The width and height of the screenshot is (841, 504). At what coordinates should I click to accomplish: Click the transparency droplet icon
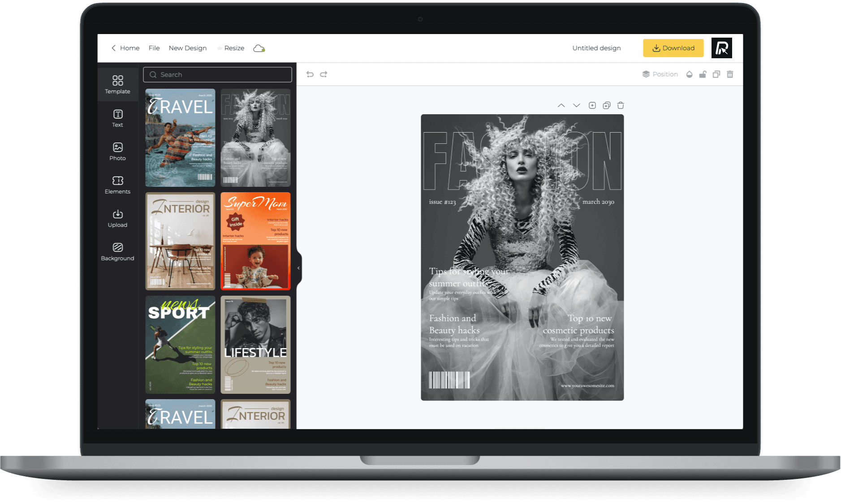point(689,74)
